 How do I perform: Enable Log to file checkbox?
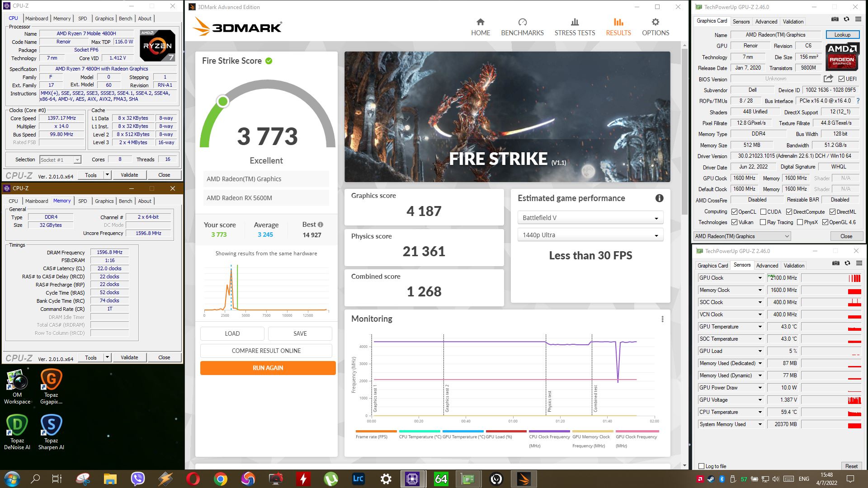coord(701,466)
